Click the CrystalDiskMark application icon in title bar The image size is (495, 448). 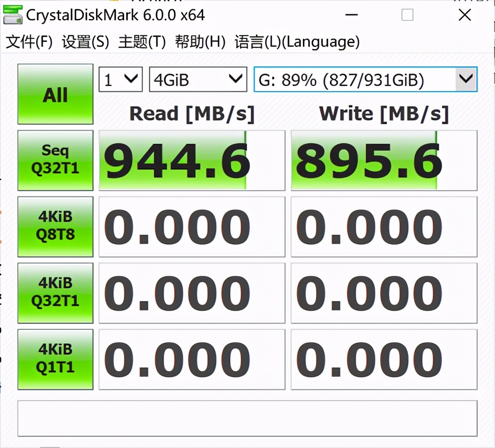pos(13,15)
